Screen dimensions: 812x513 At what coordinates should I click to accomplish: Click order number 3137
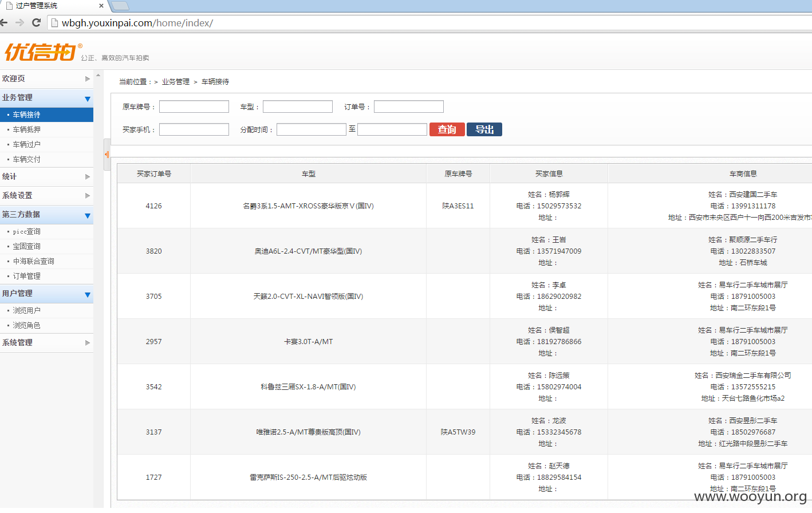click(154, 432)
